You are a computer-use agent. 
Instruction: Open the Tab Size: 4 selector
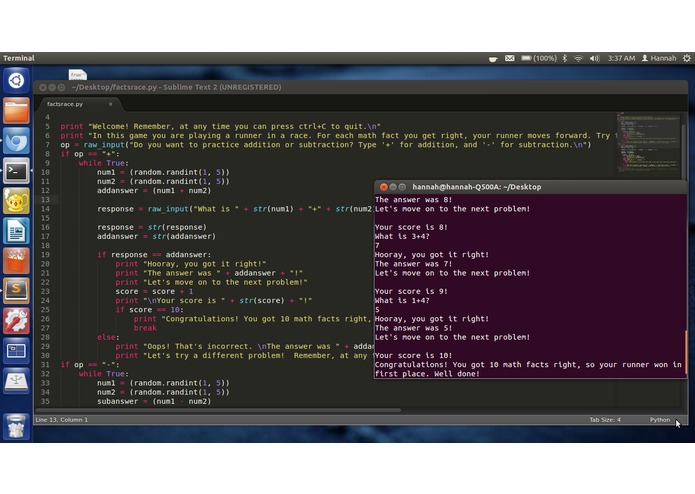[x=605, y=420]
